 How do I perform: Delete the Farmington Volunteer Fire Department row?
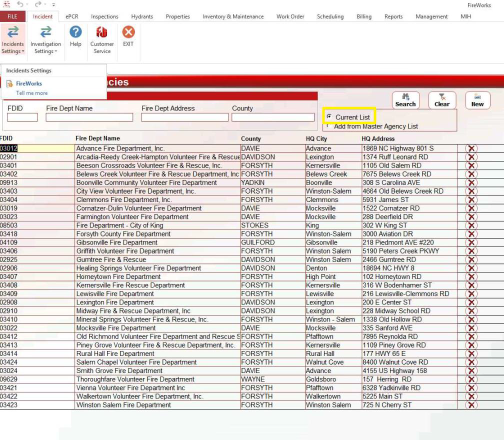click(x=471, y=217)
